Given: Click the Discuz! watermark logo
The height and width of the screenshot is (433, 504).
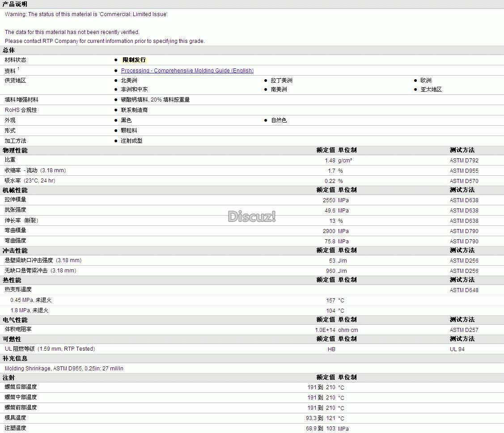Looking at the screenshot, I should point(252,216).
